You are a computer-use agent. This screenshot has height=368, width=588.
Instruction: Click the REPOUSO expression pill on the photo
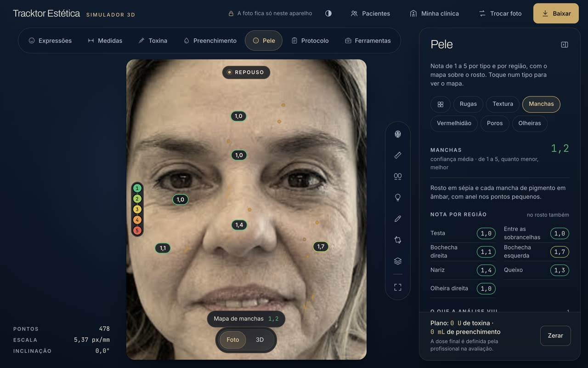click(246, 72)
